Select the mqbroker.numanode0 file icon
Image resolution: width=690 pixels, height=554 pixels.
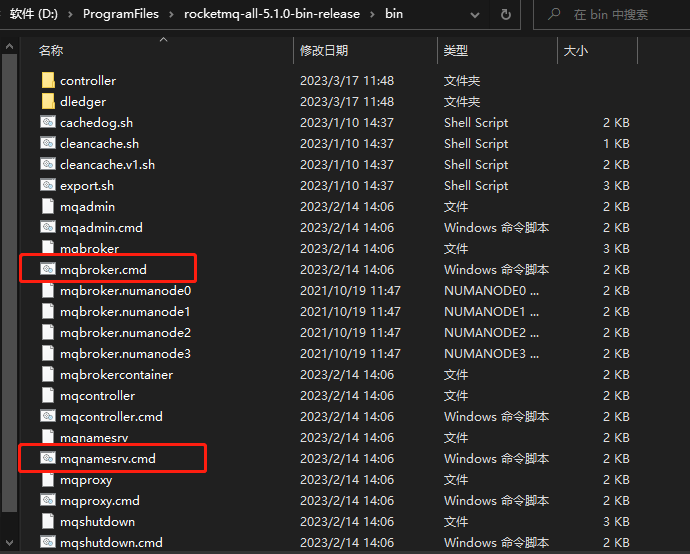[x=48, y=290]
